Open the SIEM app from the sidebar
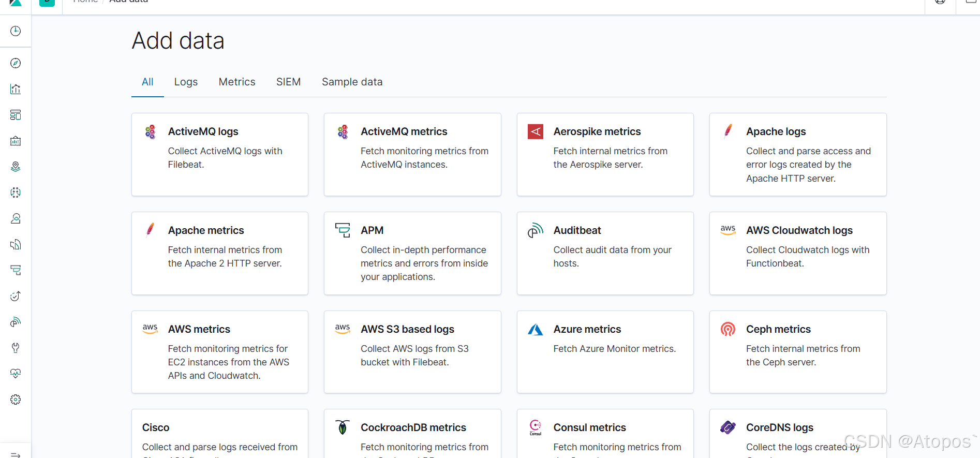This screenshot has height=458, width=980. pos(16,322)
